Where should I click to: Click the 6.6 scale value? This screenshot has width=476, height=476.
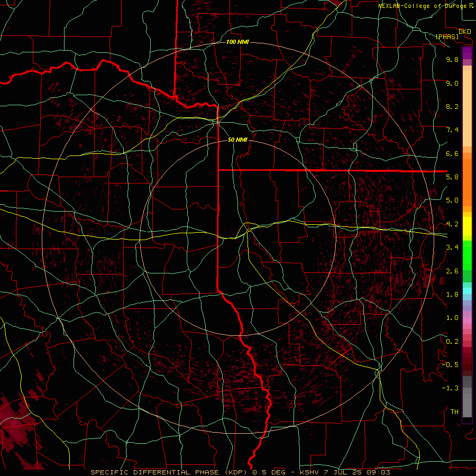[x=452, y=154]
